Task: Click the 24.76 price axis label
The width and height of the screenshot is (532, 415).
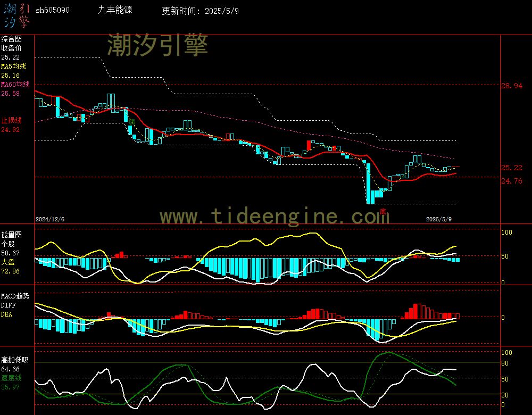Action: coord(512,181)
